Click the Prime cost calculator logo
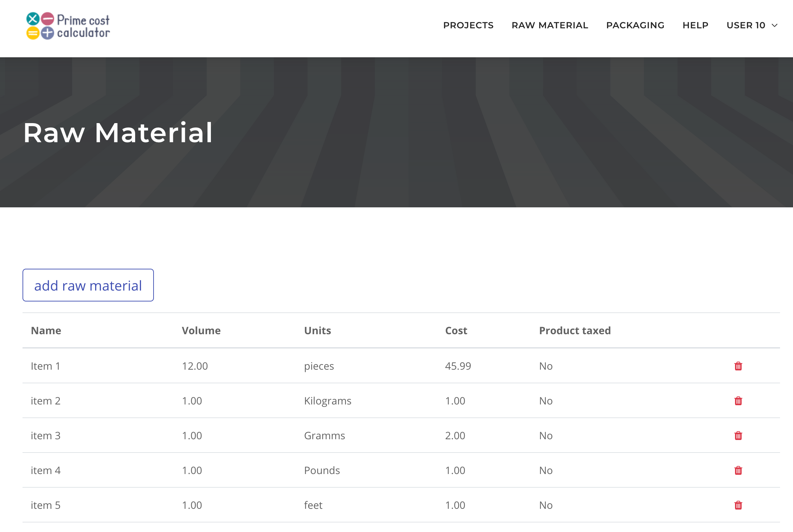Image resolution: width=793 pixels, height=532 pixels. click(68, 26)
